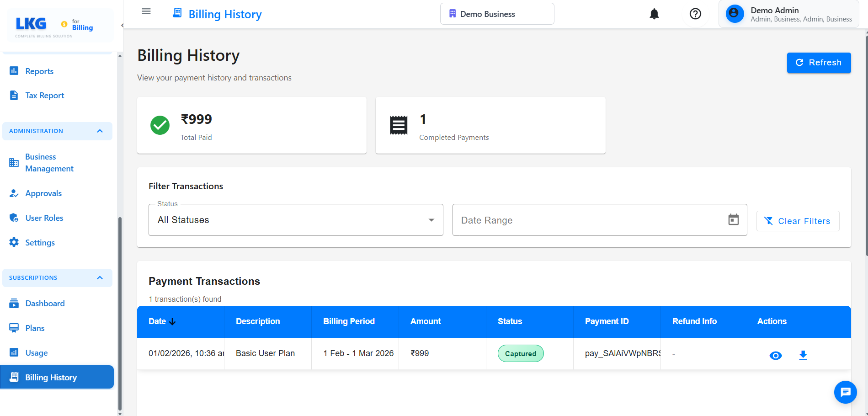This screenshot has height=416, width=868.
Task: Open the chat bubble in bottom corner
Action: point(845,392)
